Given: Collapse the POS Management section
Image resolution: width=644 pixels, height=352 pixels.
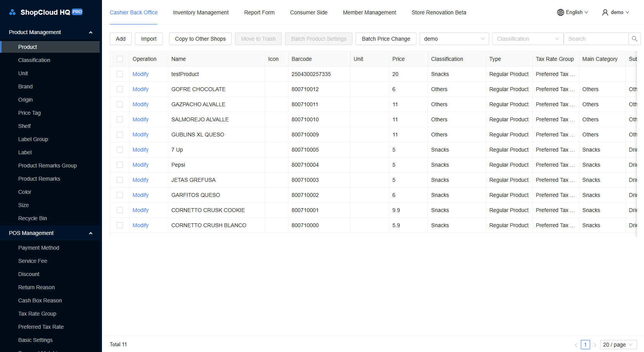Looking at the screenshot, I should tap(91, 233).
